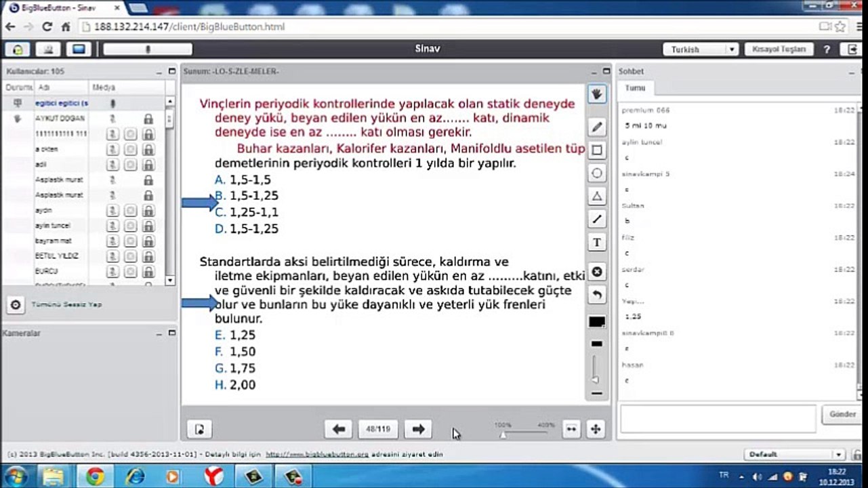Switch to the Tümü chat tab
The image size is (868, 488).
tap(636, 88)
